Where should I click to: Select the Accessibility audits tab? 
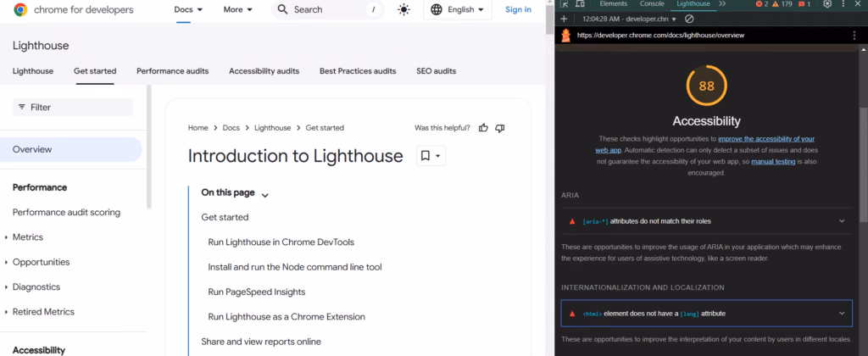(x=264, y=71)
